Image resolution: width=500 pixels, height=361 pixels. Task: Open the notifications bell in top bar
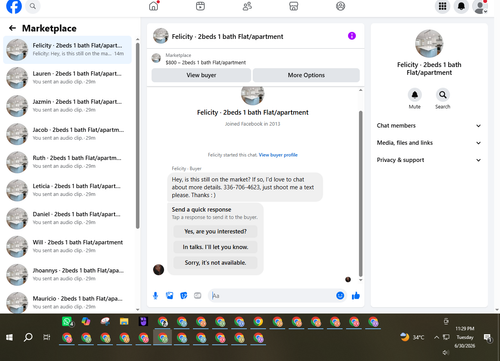(461, 6)
